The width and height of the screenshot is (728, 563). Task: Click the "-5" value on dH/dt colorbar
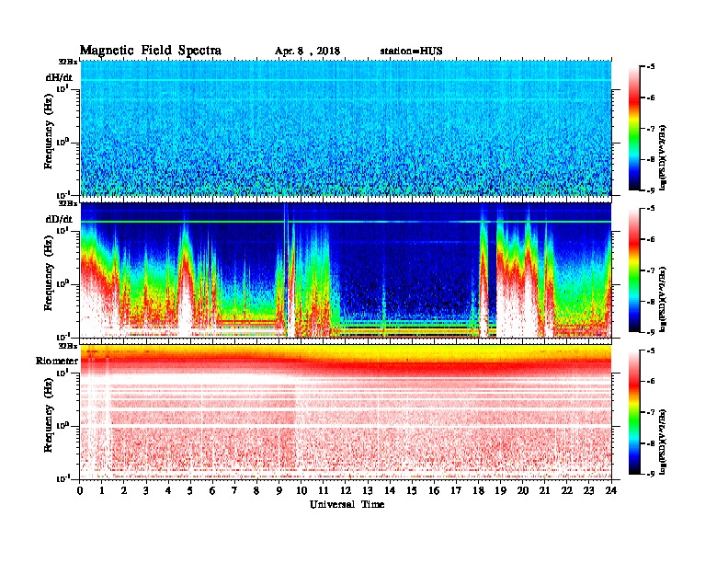coord(651,67)
